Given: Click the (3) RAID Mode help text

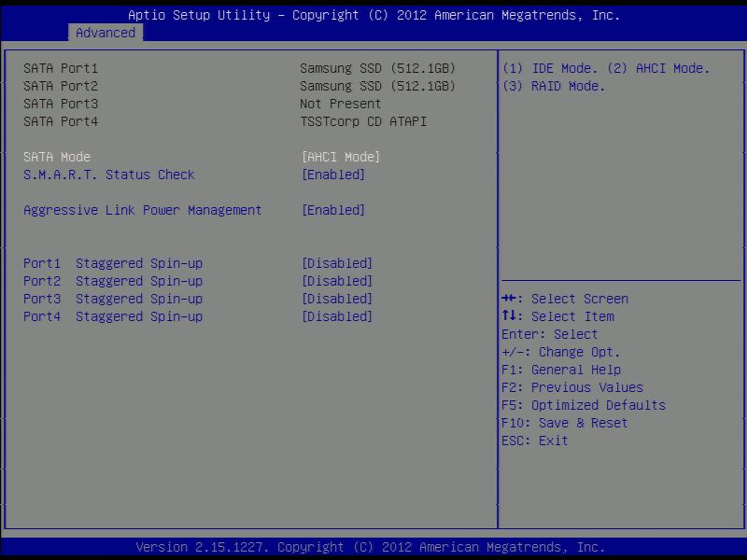Looking at the screenshot, I should pyautogui.click(x=554, y=86).
